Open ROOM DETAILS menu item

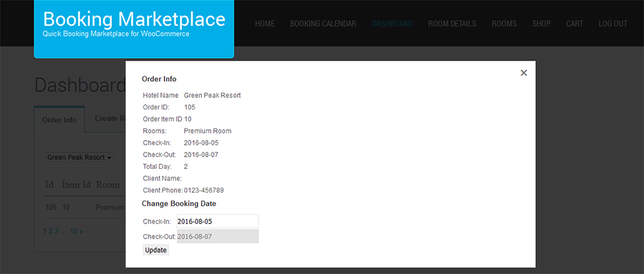[452, 24]
